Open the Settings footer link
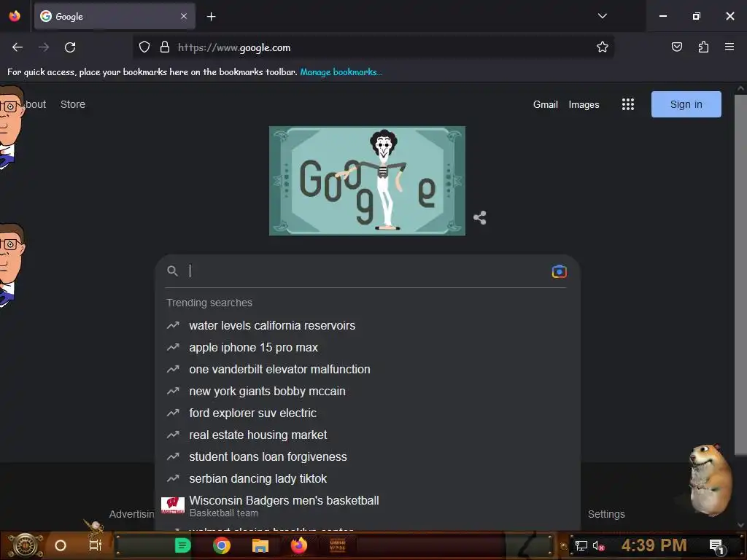Image resolution: width=747 pixels, height=560 pixels. coord(606,514)
